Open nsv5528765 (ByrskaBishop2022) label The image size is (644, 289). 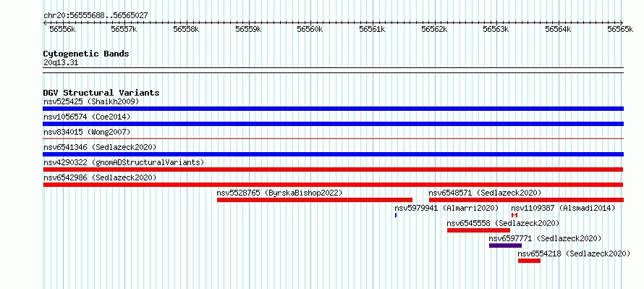tap(279, 193)
